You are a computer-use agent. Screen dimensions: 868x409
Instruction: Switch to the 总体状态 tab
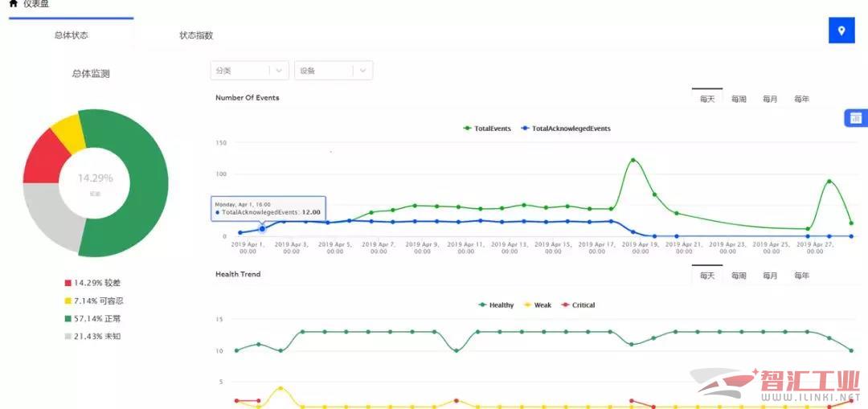71,35
